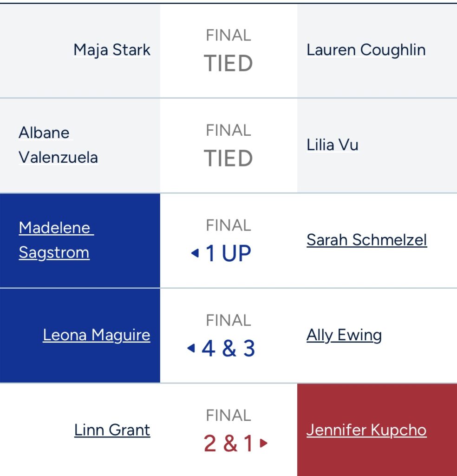Select the Albane Valenzuela name
Screen dimensions: 457x476
(58, 145)
